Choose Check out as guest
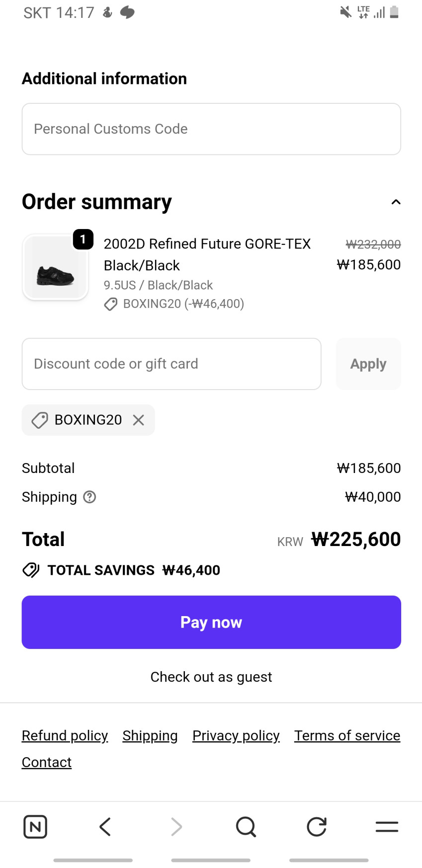 [211, 677]
